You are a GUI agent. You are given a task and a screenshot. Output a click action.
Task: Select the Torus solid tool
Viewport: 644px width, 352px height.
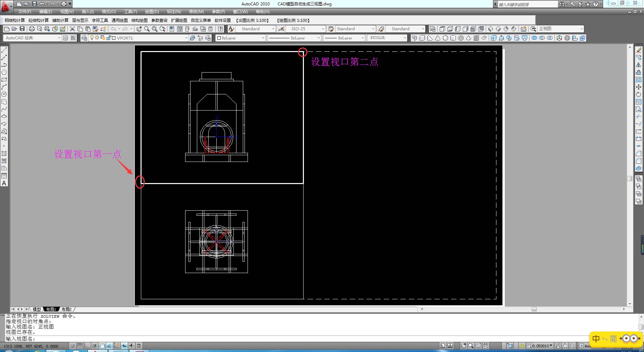pyautogui.click(x=461, y=38)
